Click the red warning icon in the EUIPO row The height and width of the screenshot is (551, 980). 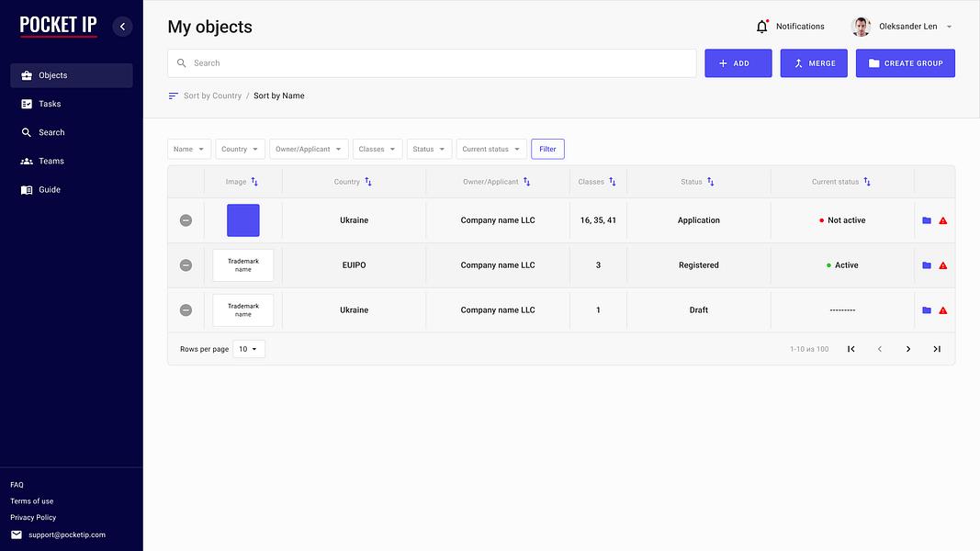tap(943, 265)
